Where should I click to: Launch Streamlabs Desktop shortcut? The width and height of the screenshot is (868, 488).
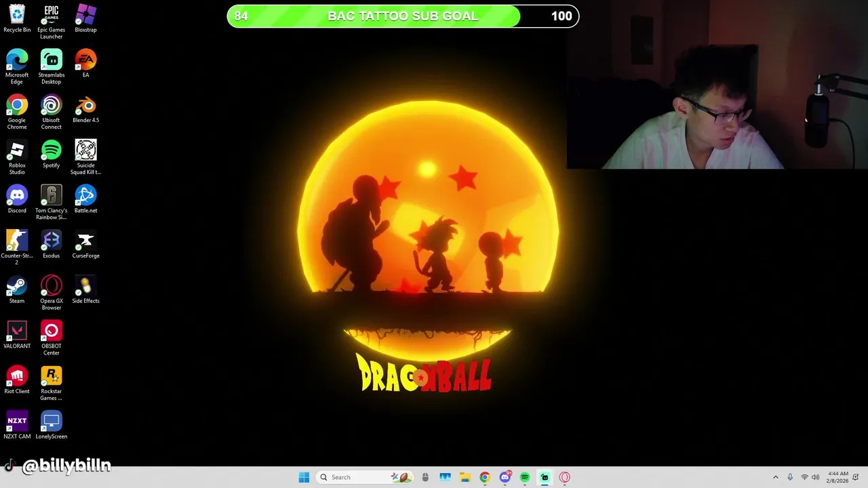tap(52, 66)
